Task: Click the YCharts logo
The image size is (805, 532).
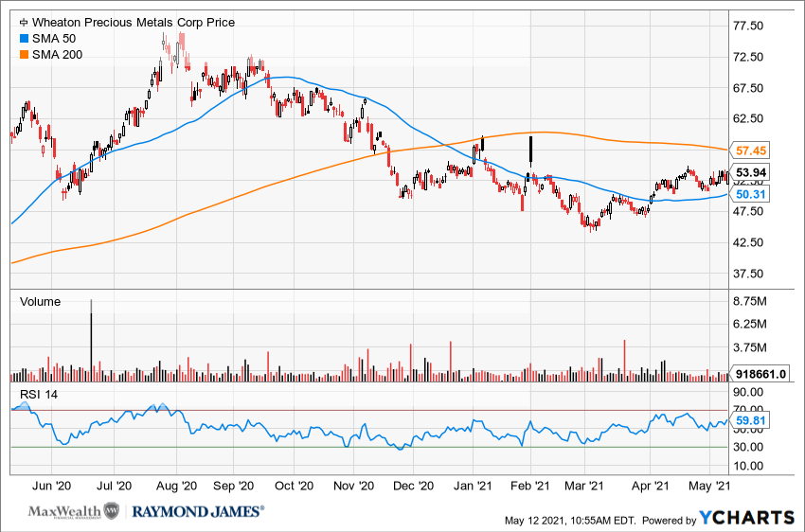Action: point(747,518)
